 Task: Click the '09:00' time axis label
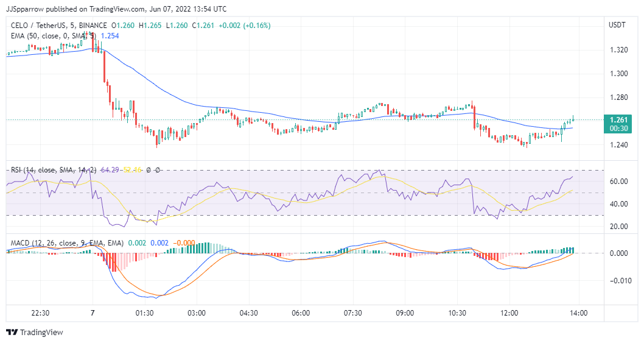tap(405, 313)
